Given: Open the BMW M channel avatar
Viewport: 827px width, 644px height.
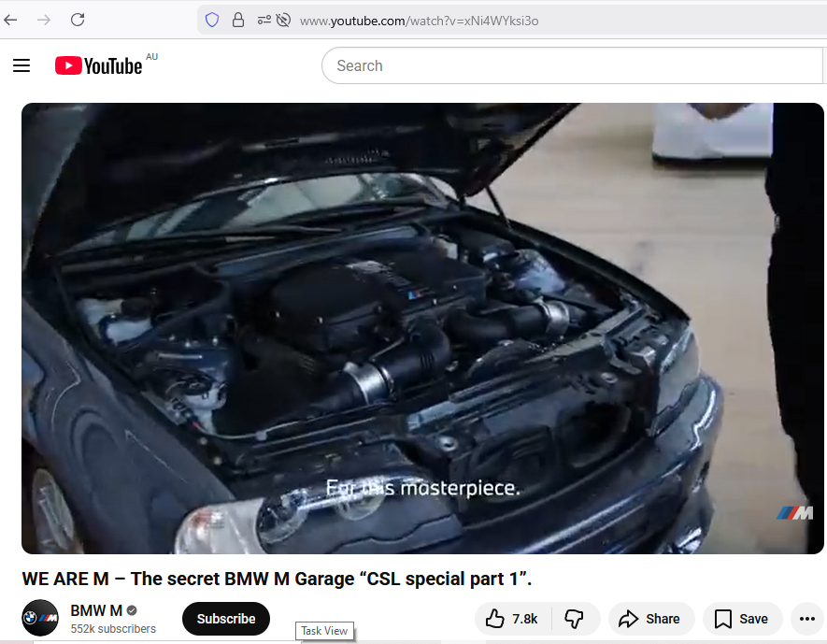Looking at the screenshot, I should tap(40, 619).
